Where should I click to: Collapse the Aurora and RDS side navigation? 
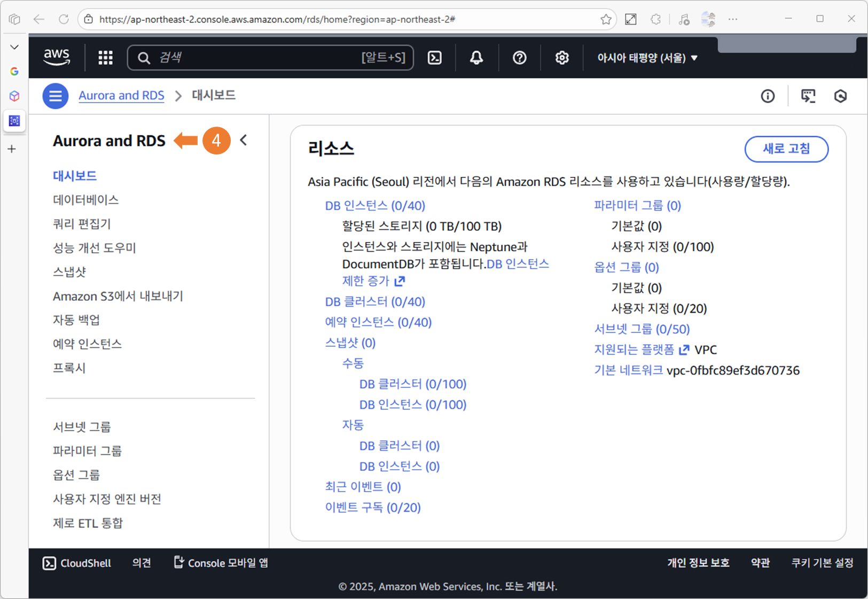coord(244,140)
